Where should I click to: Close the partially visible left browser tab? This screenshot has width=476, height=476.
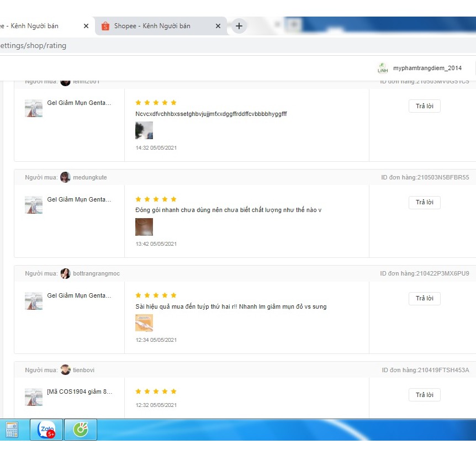(86, 26)
